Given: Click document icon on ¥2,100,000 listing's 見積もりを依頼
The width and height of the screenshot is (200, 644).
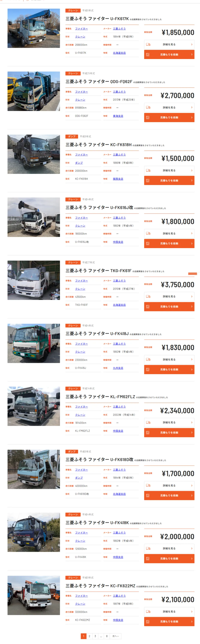Looking at the screenshot, I should click(148, 622).
